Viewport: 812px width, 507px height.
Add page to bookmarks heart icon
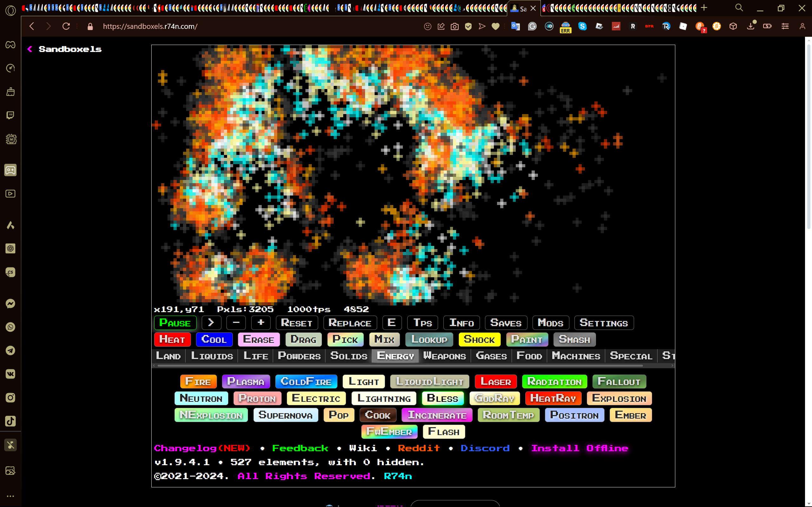tap(495, 26)
